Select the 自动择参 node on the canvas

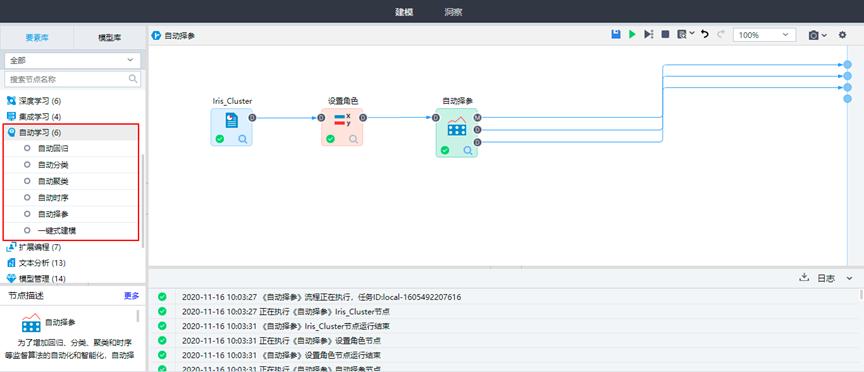click(457, 132)
